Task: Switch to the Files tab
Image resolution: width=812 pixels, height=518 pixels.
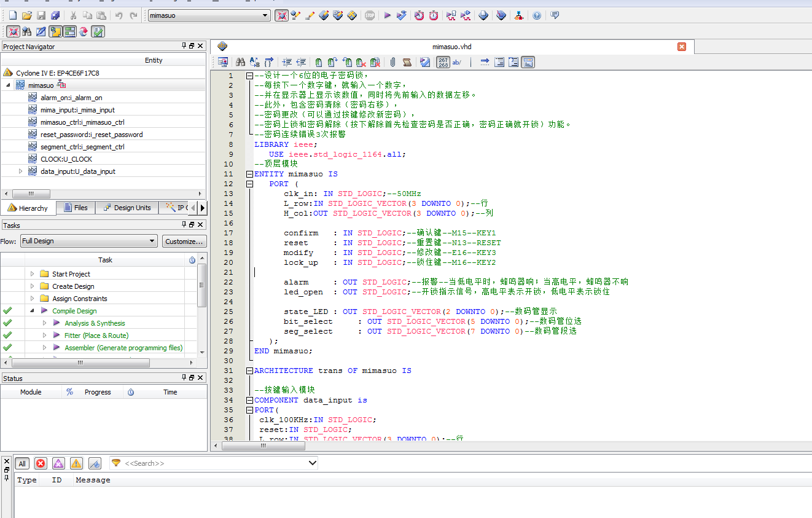Action: point(75,208)
